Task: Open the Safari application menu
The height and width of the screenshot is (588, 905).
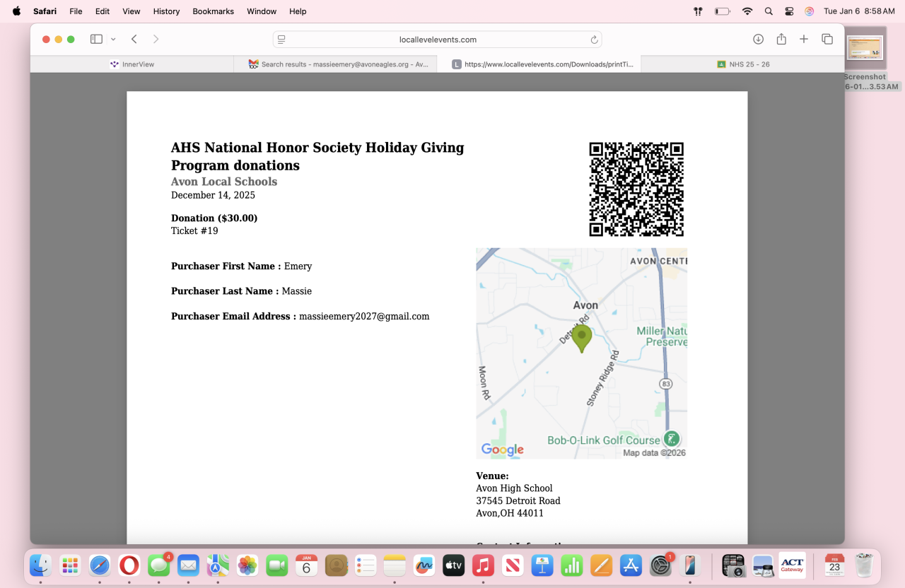Action: click(45, 11)
